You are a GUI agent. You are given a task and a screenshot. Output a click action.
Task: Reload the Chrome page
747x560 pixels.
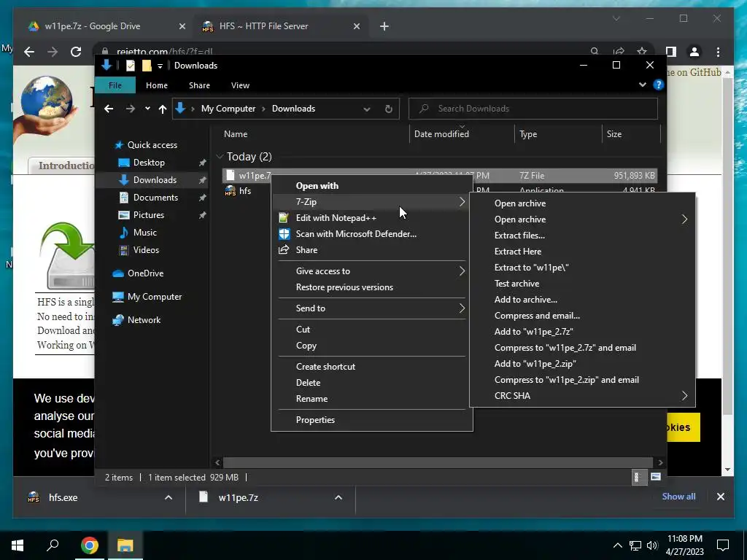pyautogui.click(x=76, y=52)
